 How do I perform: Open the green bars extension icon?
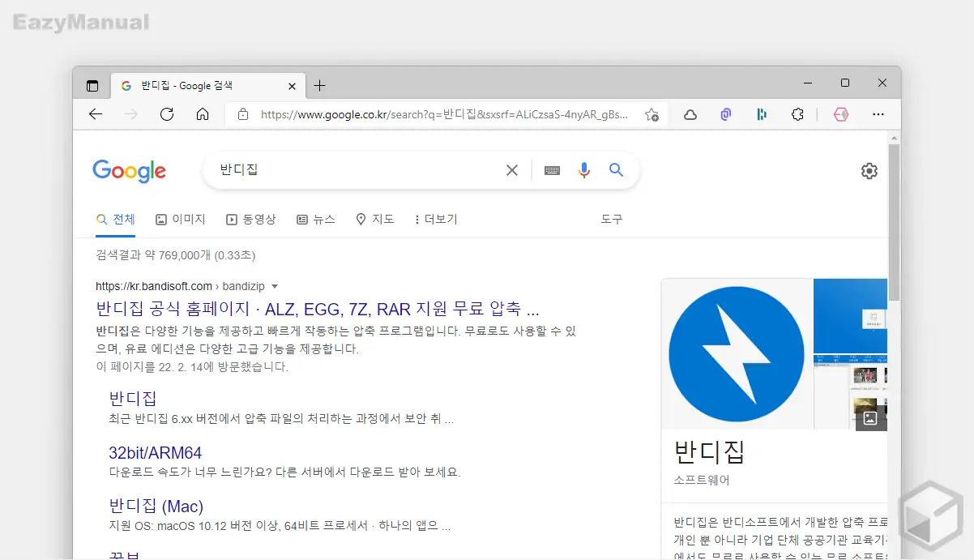(x=762, y=115)
